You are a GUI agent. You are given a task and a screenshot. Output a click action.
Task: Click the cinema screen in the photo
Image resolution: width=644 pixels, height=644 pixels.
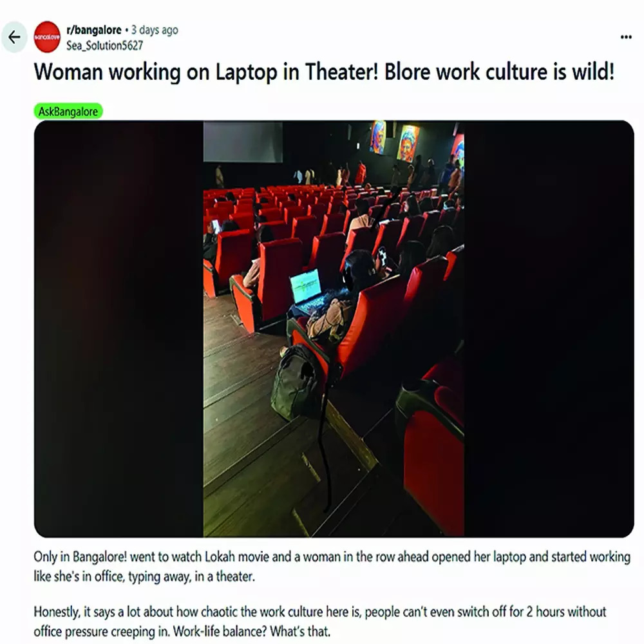click(x=243, y=142)
